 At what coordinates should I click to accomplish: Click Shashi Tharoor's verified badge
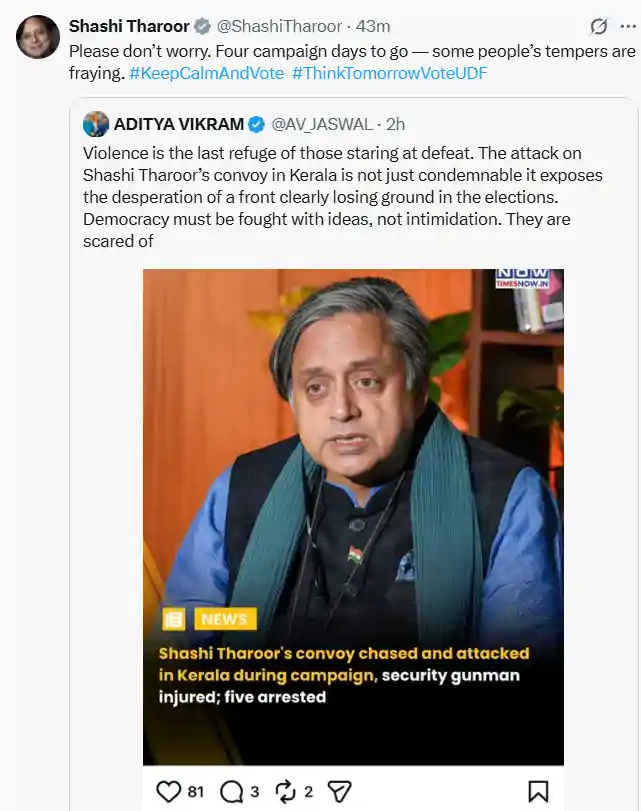pyautogui.click(x=202, y=26)
